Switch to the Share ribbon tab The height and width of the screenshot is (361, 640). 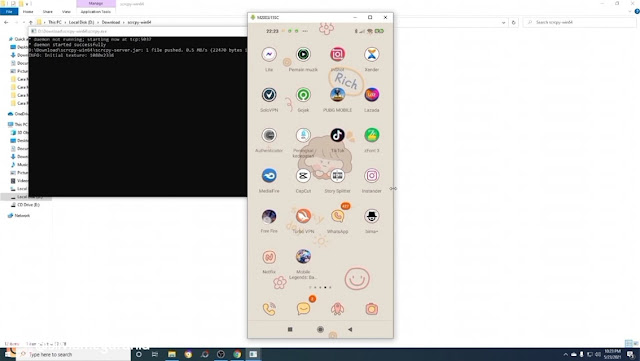pos(48,11)
